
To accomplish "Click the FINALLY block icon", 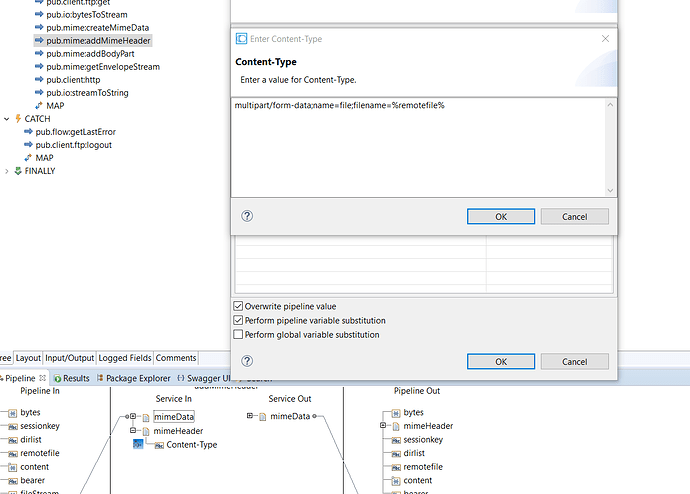I will 18,171.
